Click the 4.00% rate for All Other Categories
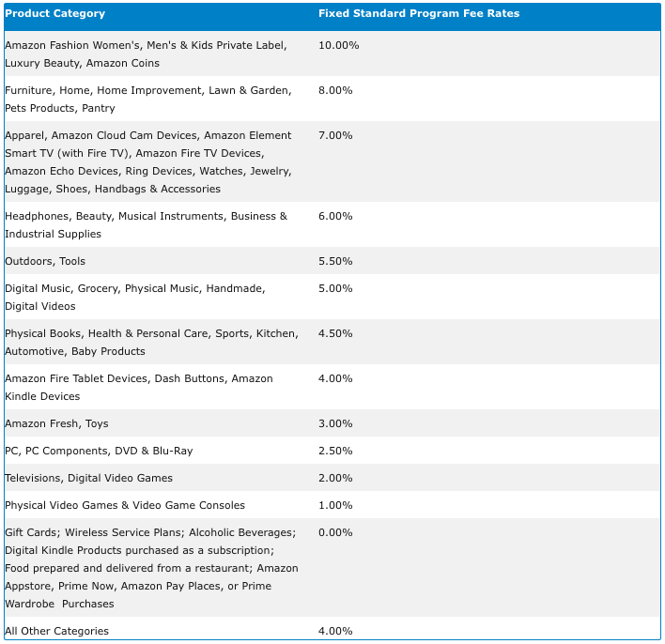 click(x=335, y=631)
